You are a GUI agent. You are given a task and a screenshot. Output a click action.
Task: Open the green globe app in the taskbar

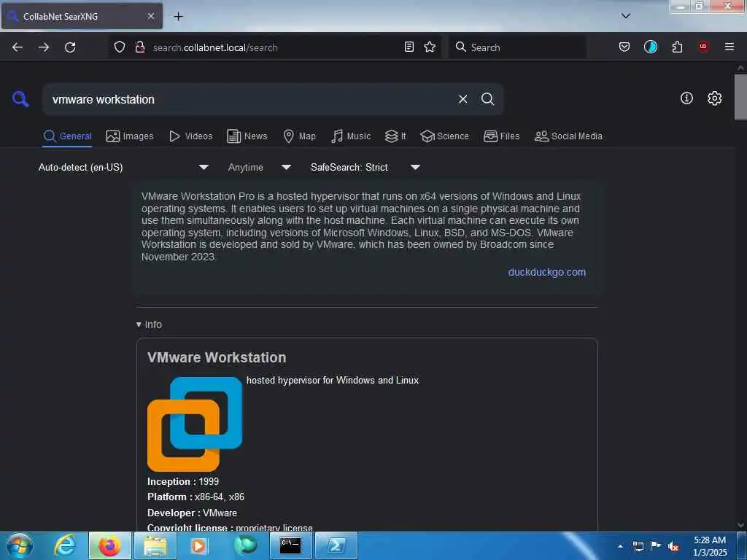[x=245, y=545]
